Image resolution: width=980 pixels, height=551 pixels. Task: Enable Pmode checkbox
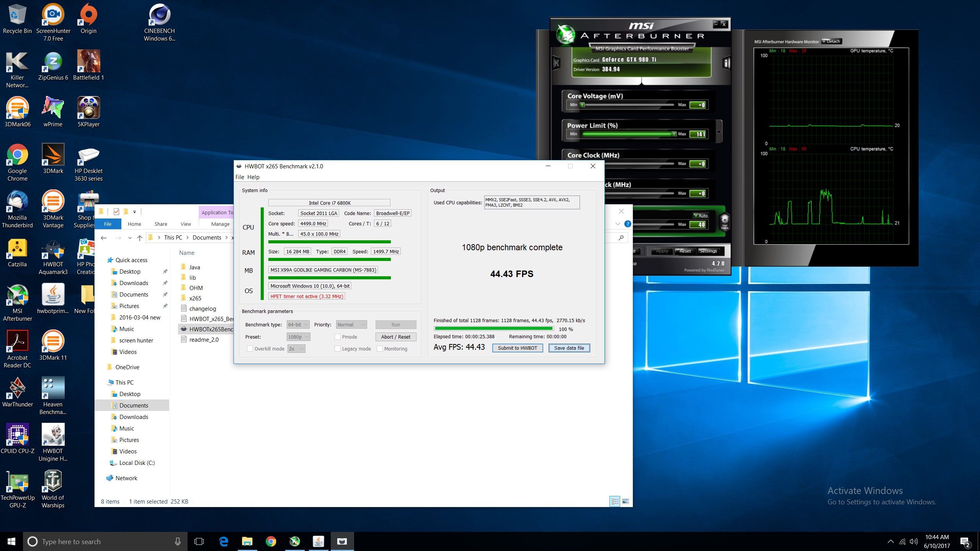(338, 337)
